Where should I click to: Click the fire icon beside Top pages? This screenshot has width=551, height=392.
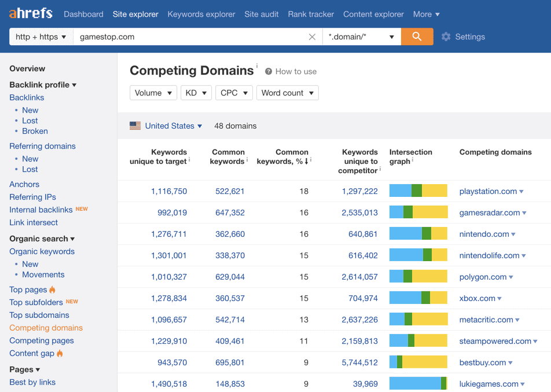[52, 290]
